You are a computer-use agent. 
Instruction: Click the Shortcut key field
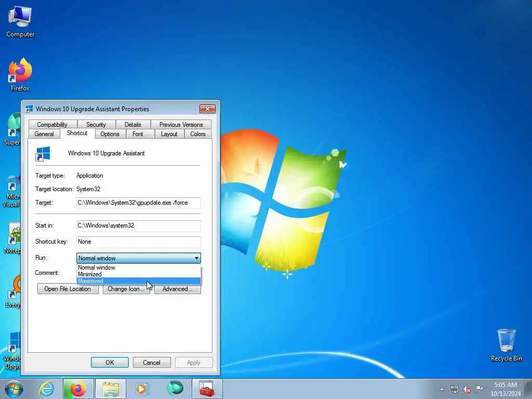(138, 242)
